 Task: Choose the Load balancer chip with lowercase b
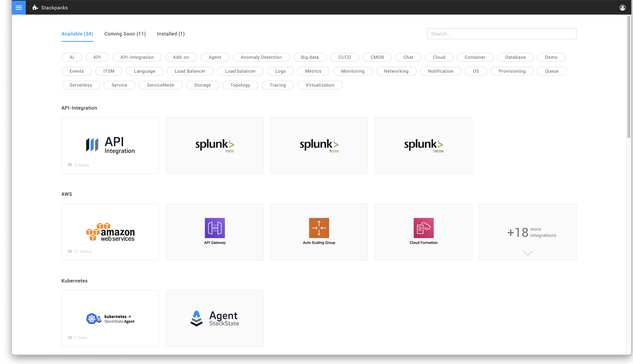pyautogui.click(x=240, y=71)
